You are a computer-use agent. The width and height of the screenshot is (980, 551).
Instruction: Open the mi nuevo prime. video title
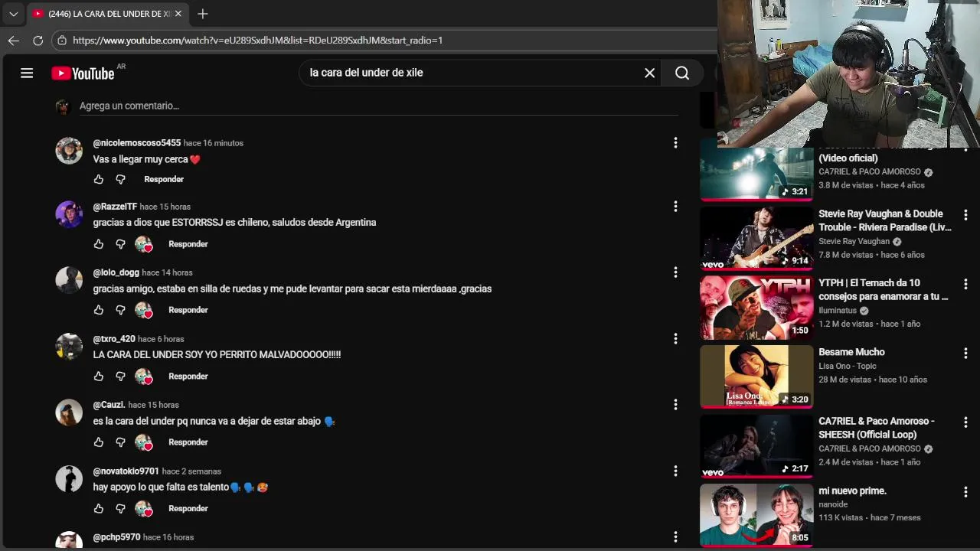coord(852,491)
